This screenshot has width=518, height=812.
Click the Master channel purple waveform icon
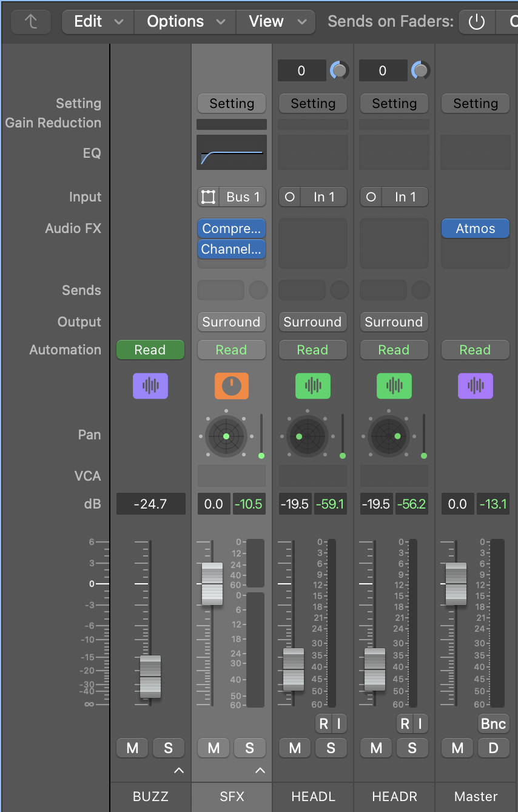coord(476,385)
